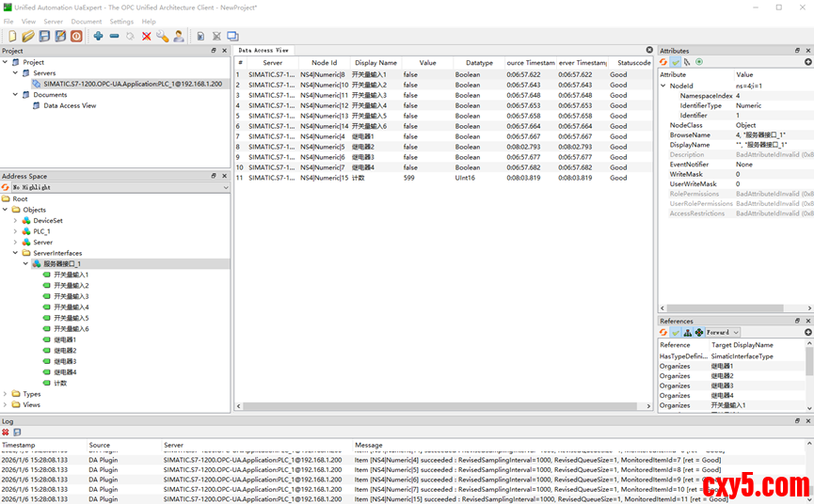Click the Value column header

427,63
